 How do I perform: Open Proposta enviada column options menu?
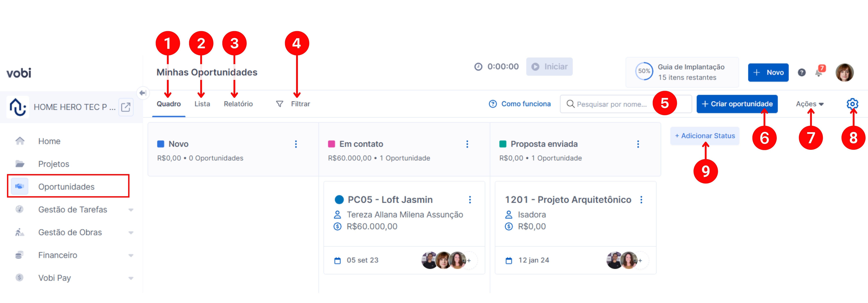click(x=638, y=144)
